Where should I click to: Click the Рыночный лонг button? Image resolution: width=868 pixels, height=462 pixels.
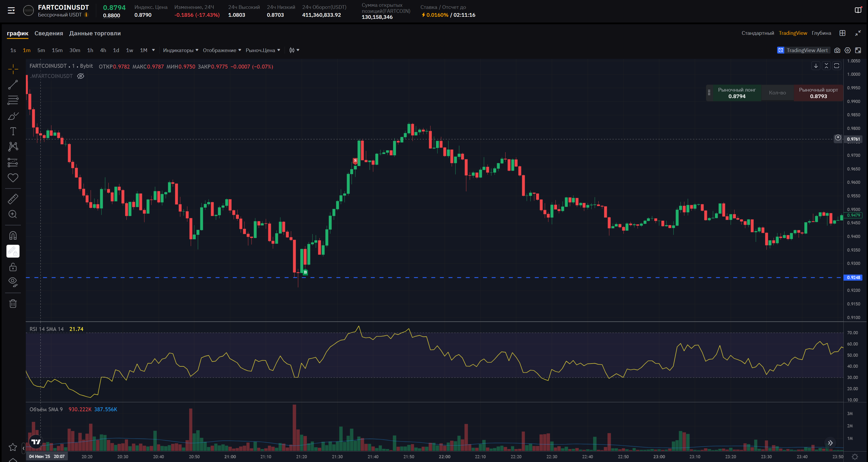point(736,93)
